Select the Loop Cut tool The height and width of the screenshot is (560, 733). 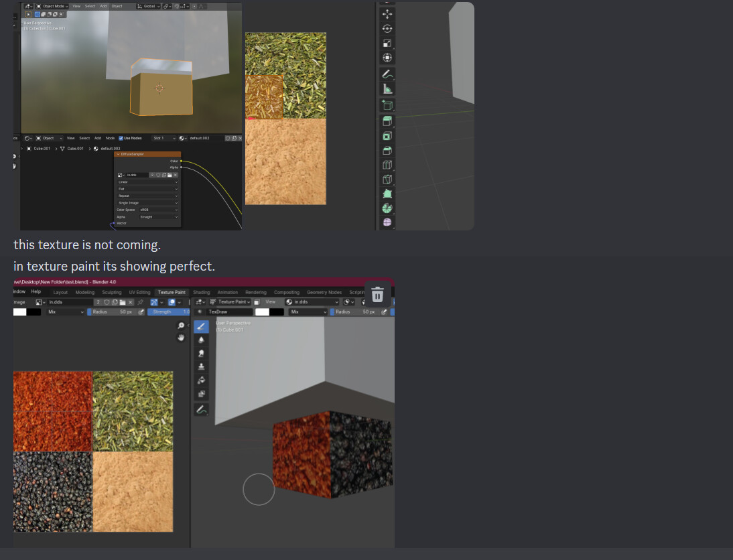pyautogui.click(x=387, y=165)
